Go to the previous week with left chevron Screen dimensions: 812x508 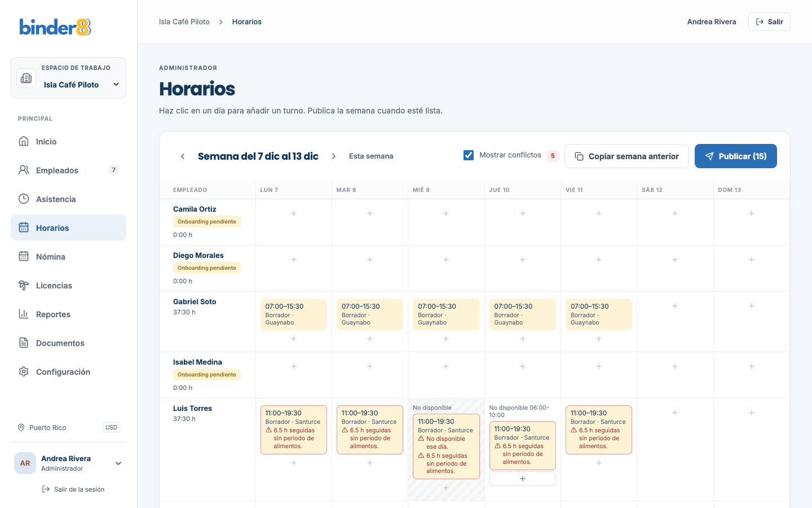pos(183,156)
